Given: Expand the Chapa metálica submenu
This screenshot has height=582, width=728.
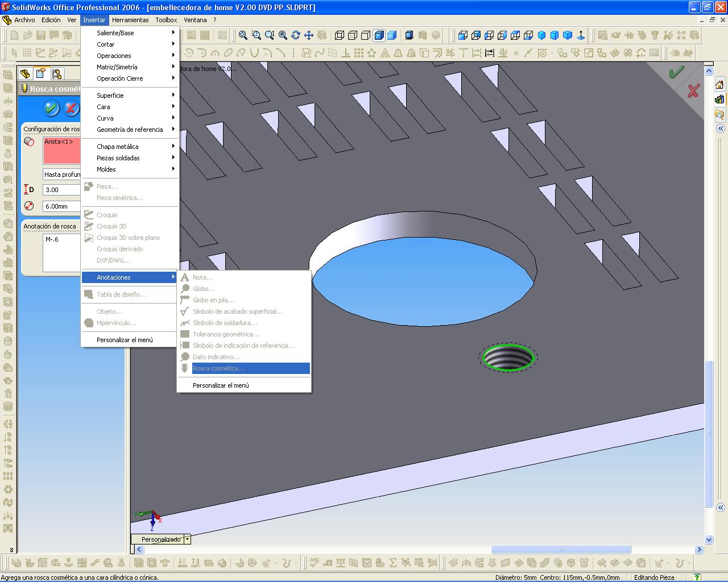Looking at the screenshot, I should (130, 147).
